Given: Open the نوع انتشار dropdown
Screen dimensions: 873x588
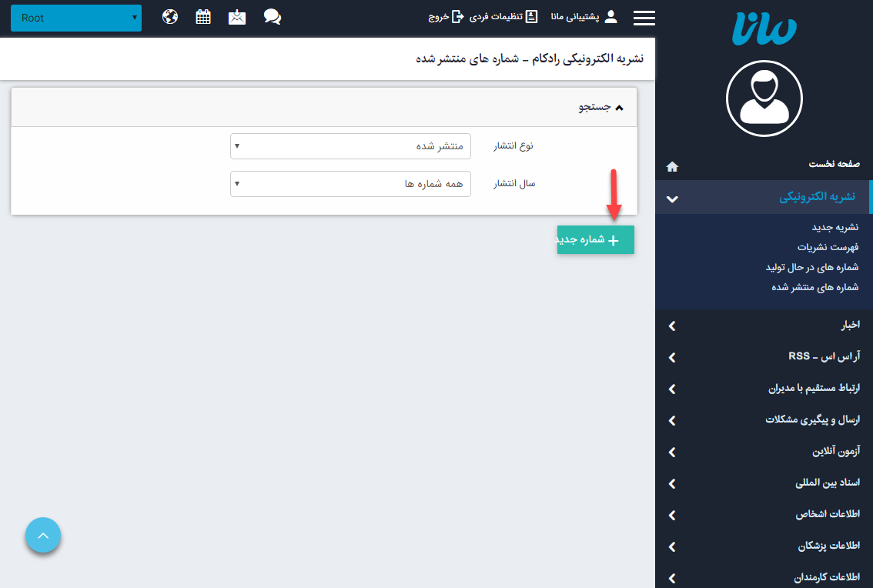Looking at the screenshot, I should click(350, 146).
